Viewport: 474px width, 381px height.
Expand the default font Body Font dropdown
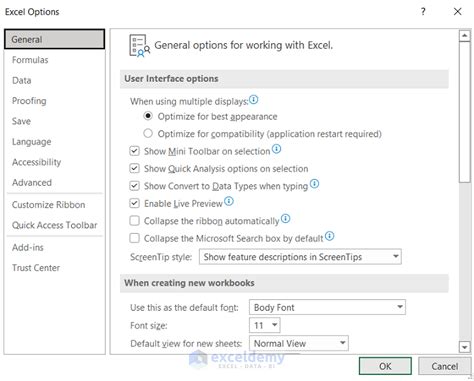327,307
